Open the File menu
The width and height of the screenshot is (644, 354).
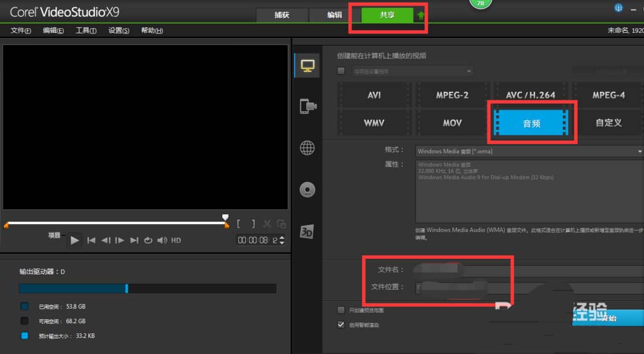click(x=21, y=30)
